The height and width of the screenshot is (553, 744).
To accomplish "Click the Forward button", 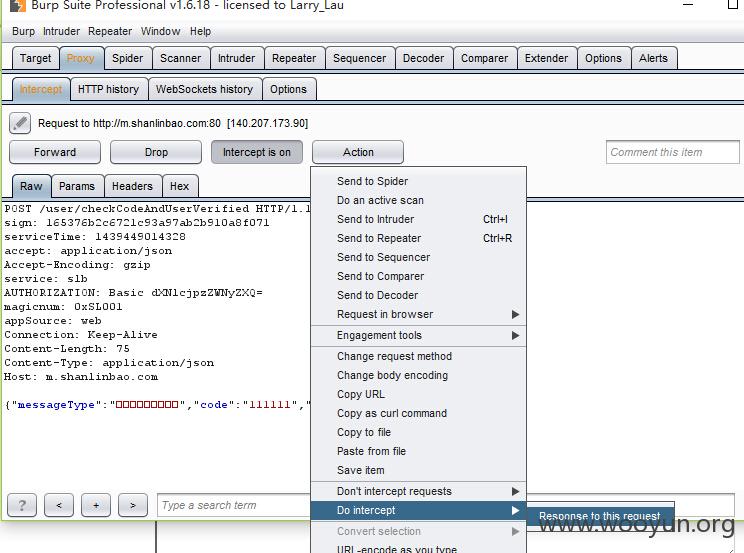I will [x=55, y=152].
